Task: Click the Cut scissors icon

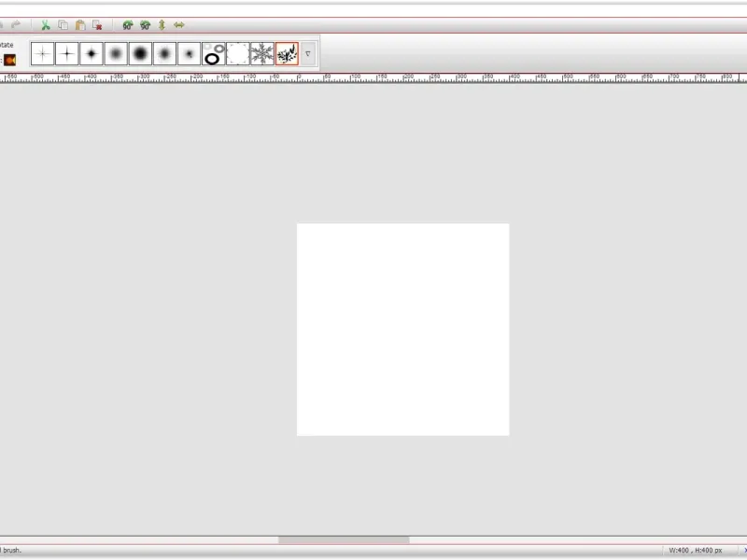Action: coord(46,25)
